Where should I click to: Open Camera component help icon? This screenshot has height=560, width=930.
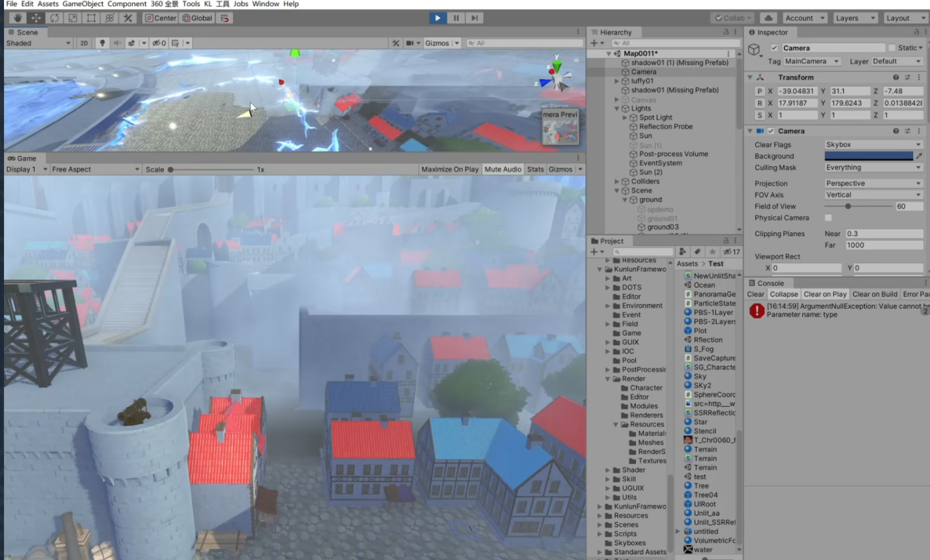(896, 131)
